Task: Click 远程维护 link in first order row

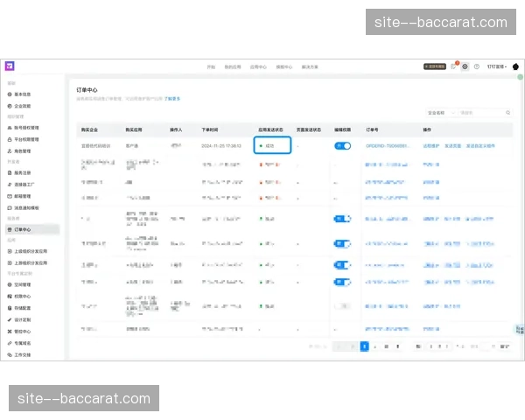Action: tap(431, 145)
